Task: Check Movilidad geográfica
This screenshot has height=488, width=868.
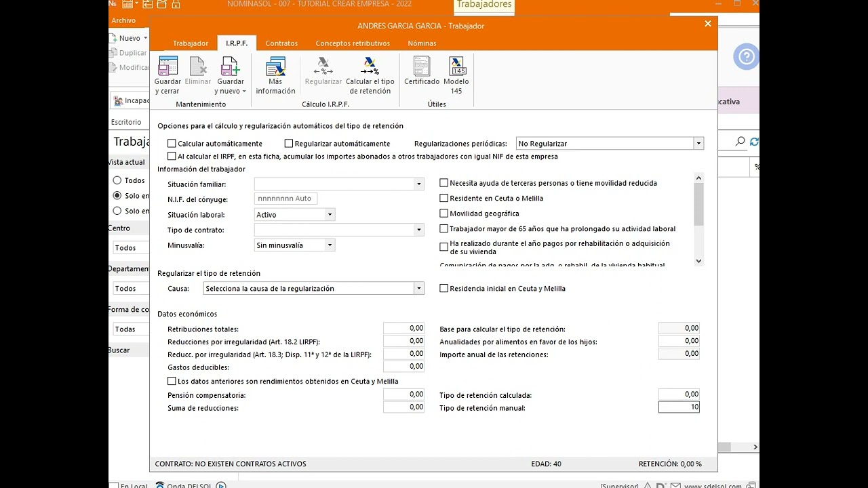Action: (444, 213)
